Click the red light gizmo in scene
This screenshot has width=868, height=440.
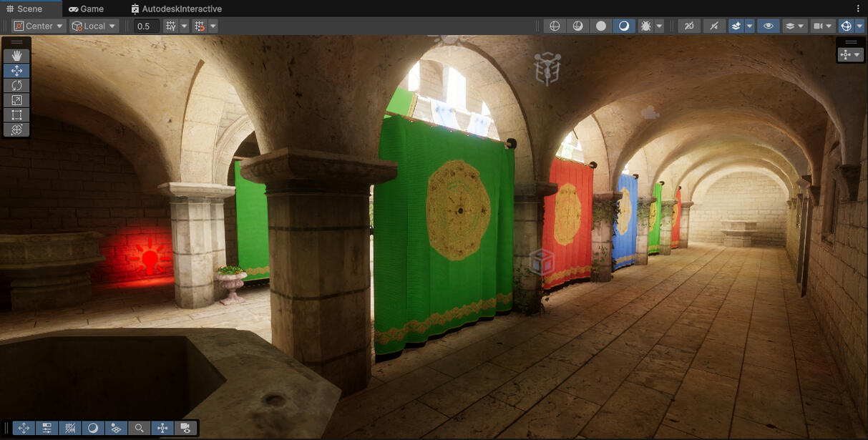tap(150, 259)
